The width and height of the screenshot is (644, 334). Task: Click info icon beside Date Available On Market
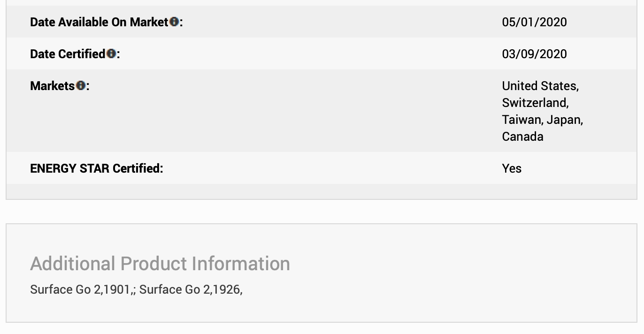coord(174,22)
